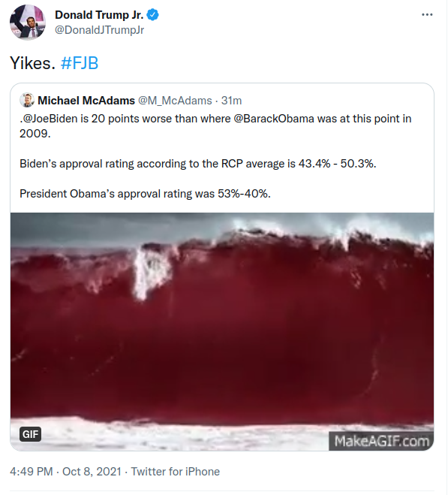Click the blue verified badge
The width and height of the screenshot is (448, 495).
click(x=153, y=15)
